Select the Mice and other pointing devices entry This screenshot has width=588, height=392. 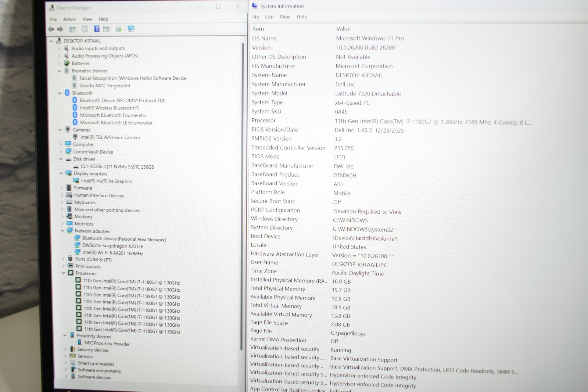coord(107,210)
